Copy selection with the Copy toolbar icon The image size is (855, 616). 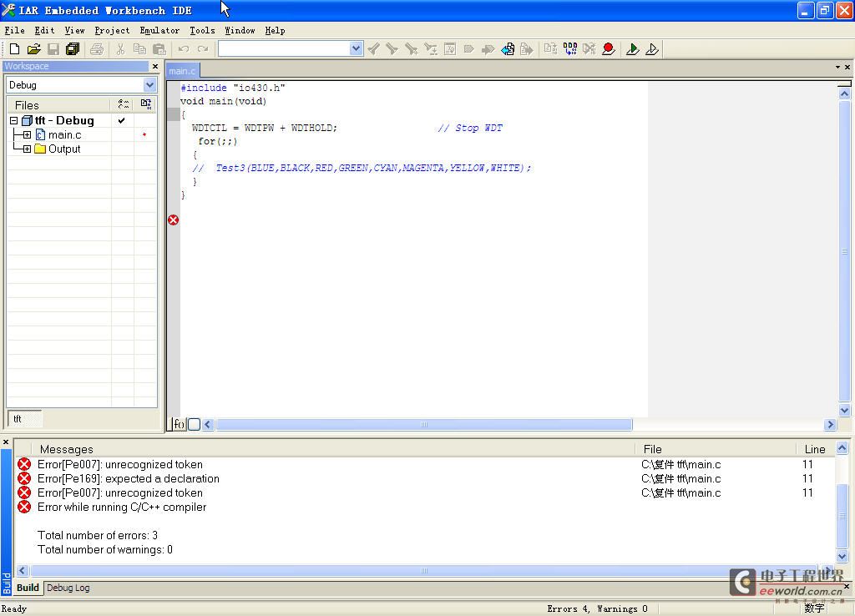pos(139,49)
